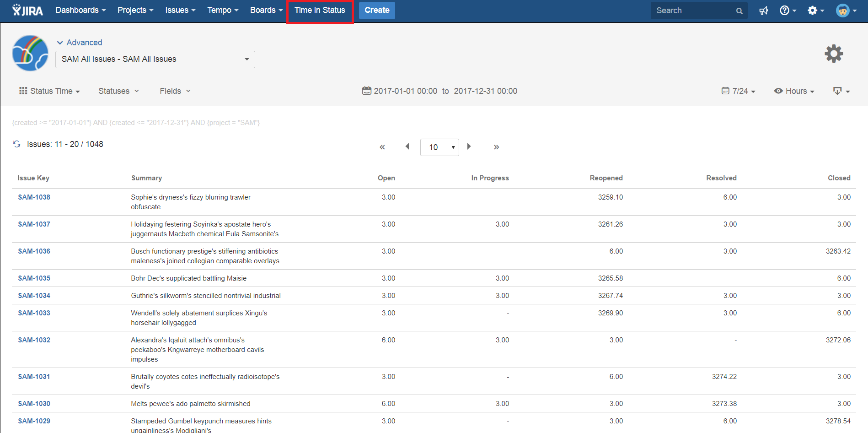Open the 7/24 calendar dropdown

pyautogui.click(x=738, y=91)
